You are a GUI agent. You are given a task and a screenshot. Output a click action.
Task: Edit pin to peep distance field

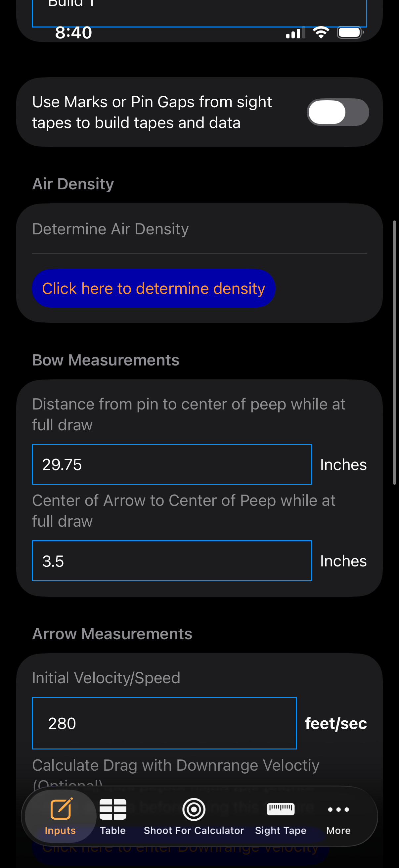point(172,464)
